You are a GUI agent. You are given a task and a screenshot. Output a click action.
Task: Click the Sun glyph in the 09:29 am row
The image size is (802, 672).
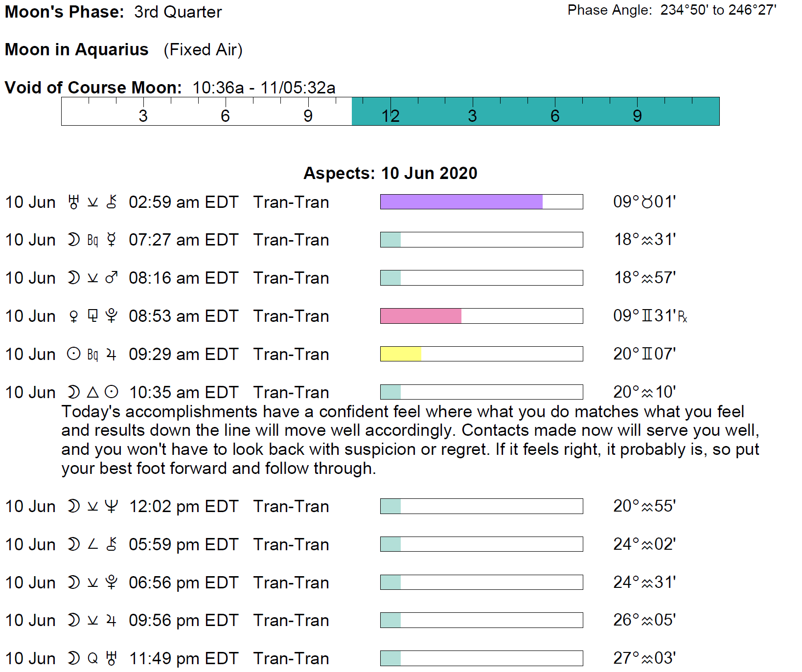[73, 354]
